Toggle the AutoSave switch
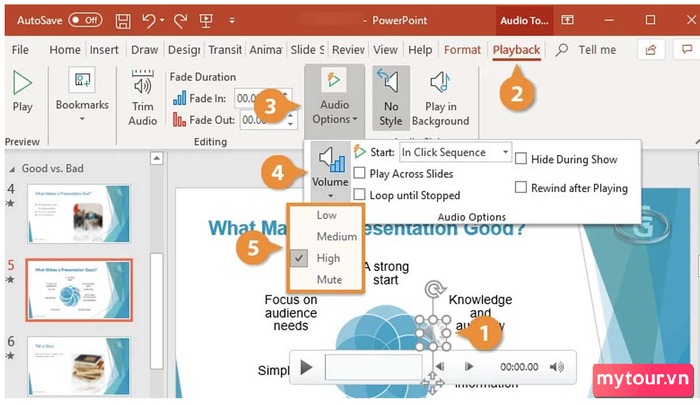This screenshot has height=405, width=700. [x=85, y=20]
